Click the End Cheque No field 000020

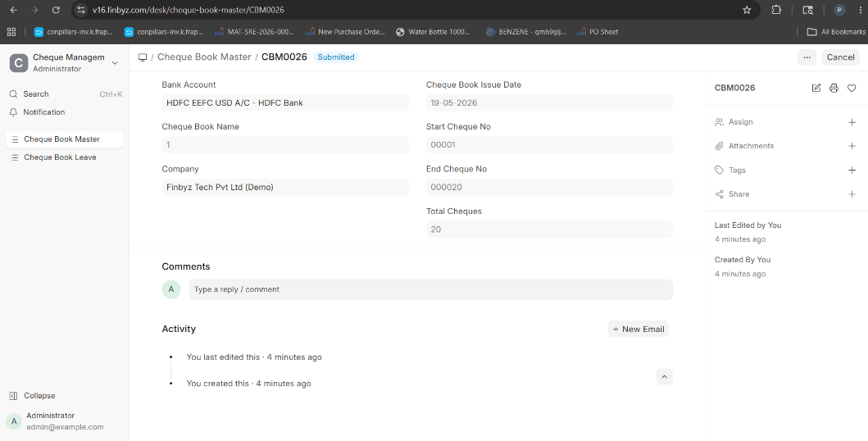549,188
